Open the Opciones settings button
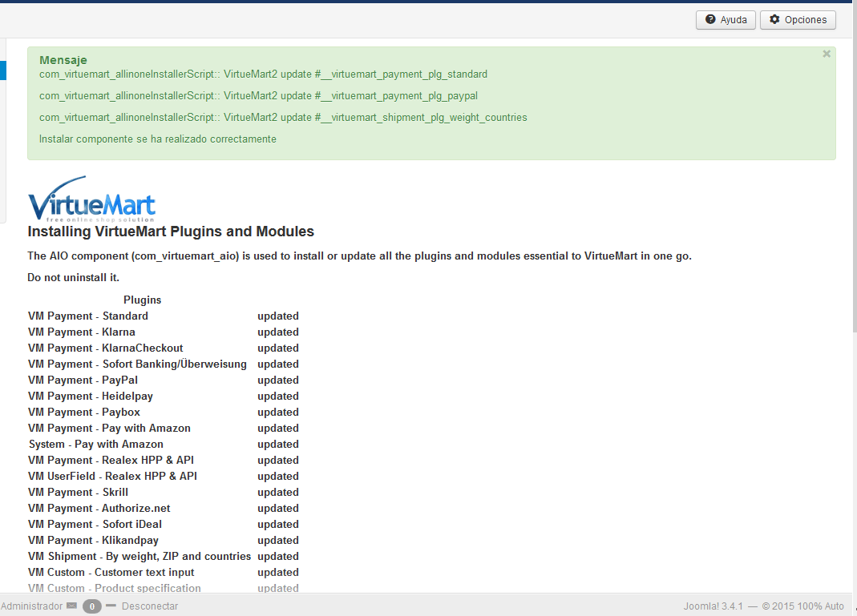This screenshot has height=616, width=857. pos(798,20)
